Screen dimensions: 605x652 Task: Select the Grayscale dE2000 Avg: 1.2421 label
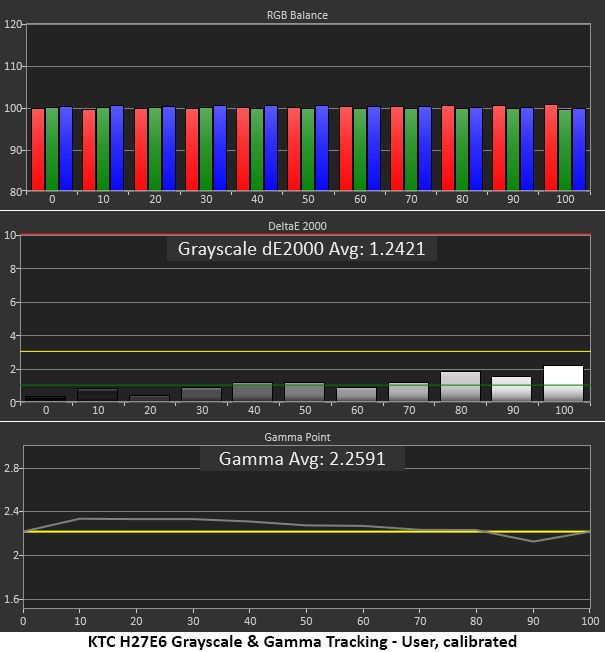[301, 249]
